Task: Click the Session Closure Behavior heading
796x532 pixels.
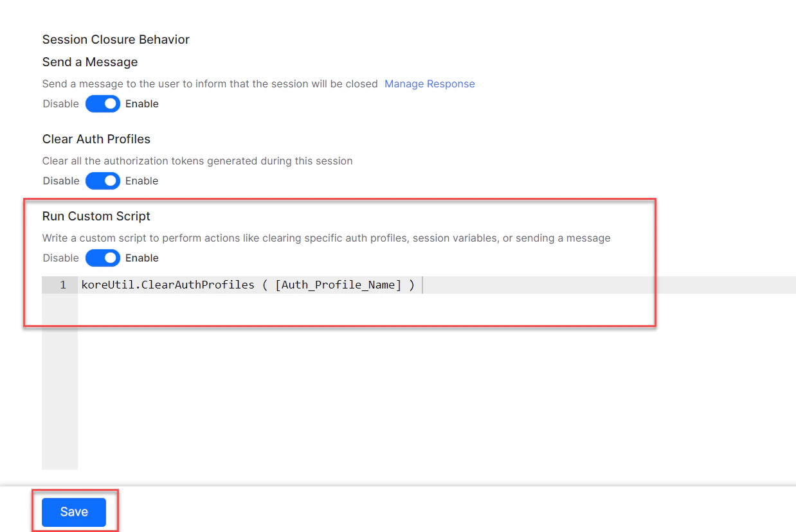Action: point(116,39)
